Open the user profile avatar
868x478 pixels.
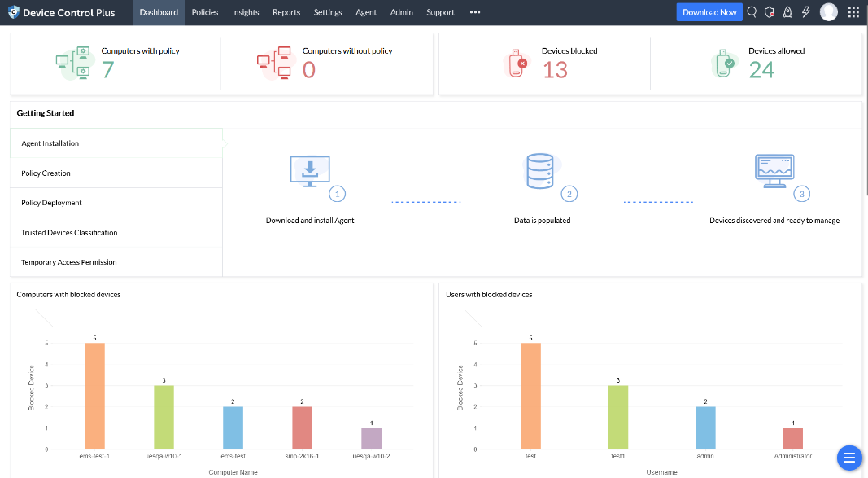pos(829,12)
